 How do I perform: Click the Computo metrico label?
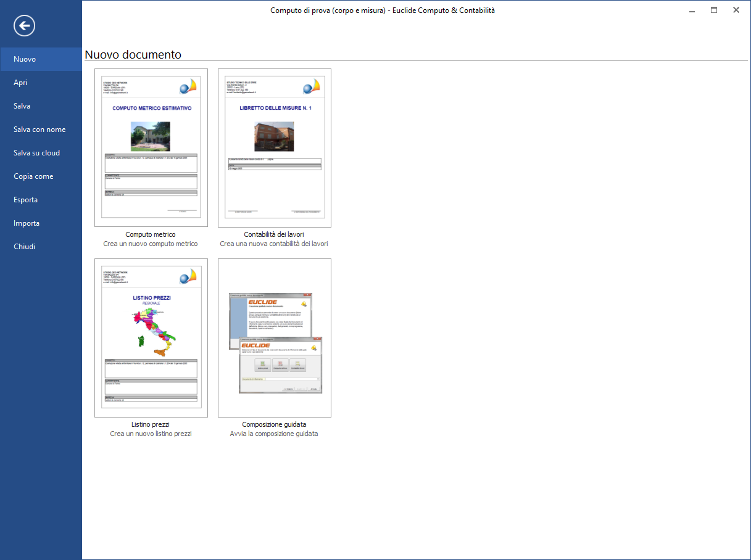click(x=151, y=234)
